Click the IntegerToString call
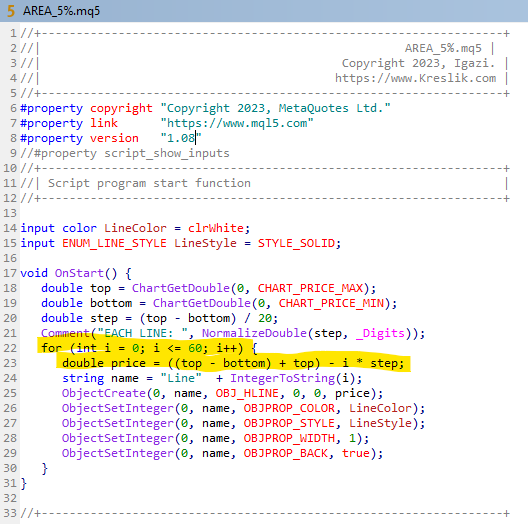 282,379
